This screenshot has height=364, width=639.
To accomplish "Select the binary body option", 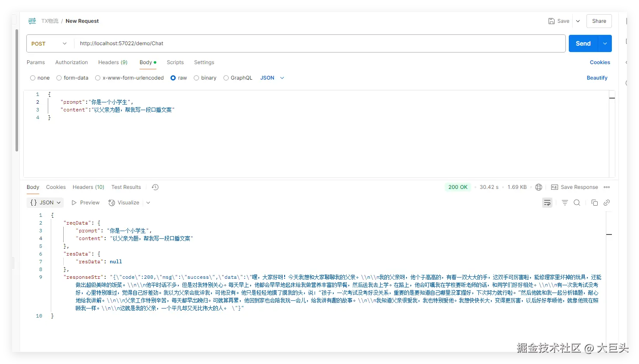I will [x=205, y=77].
